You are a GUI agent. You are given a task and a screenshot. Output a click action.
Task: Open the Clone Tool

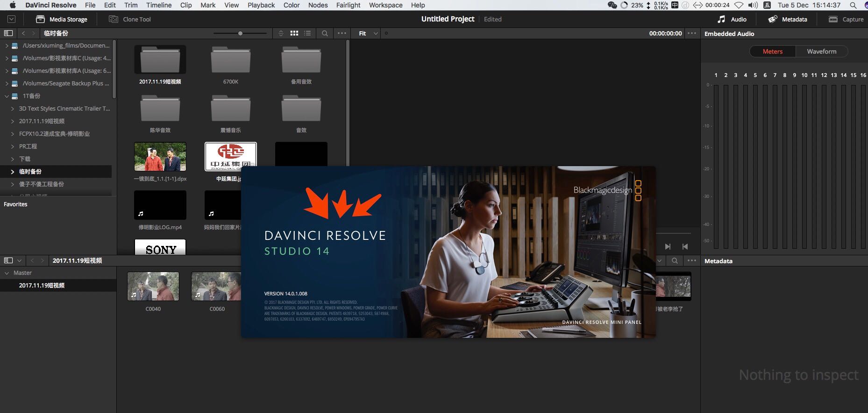point(130,19)
